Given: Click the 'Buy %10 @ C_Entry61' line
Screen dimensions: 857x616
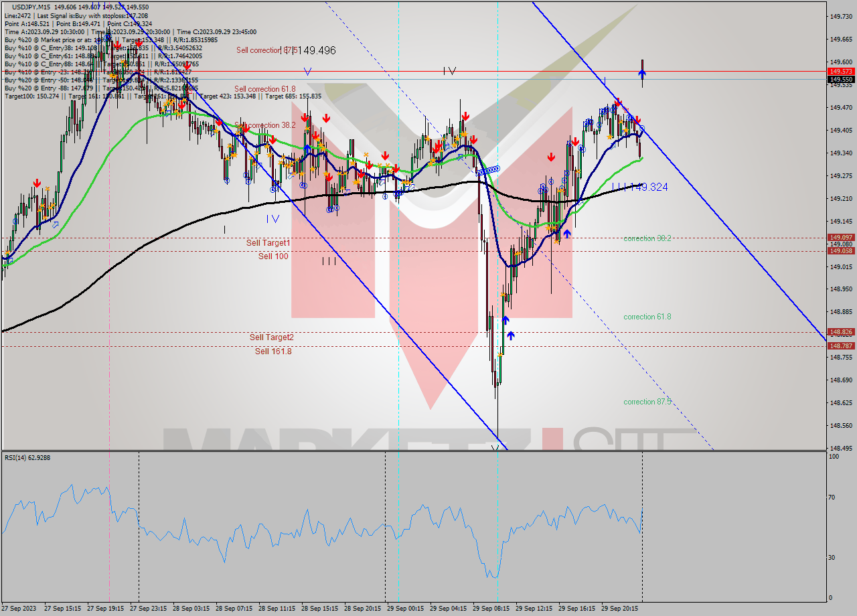Looking at the screenshot, I should [x=102, y=56].
